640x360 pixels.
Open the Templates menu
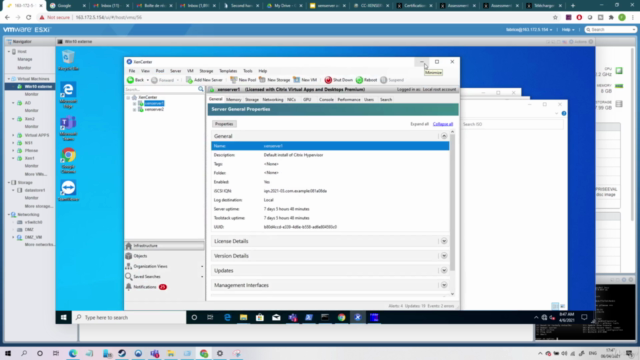(228, 71)
